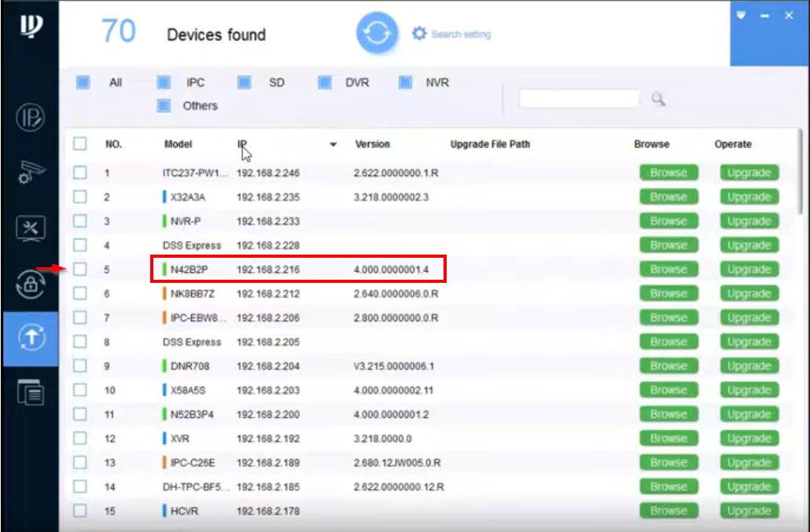Click the Model column header
This screenshot has height=532, width=810.
pyautogui.click(x=179, y=144)
